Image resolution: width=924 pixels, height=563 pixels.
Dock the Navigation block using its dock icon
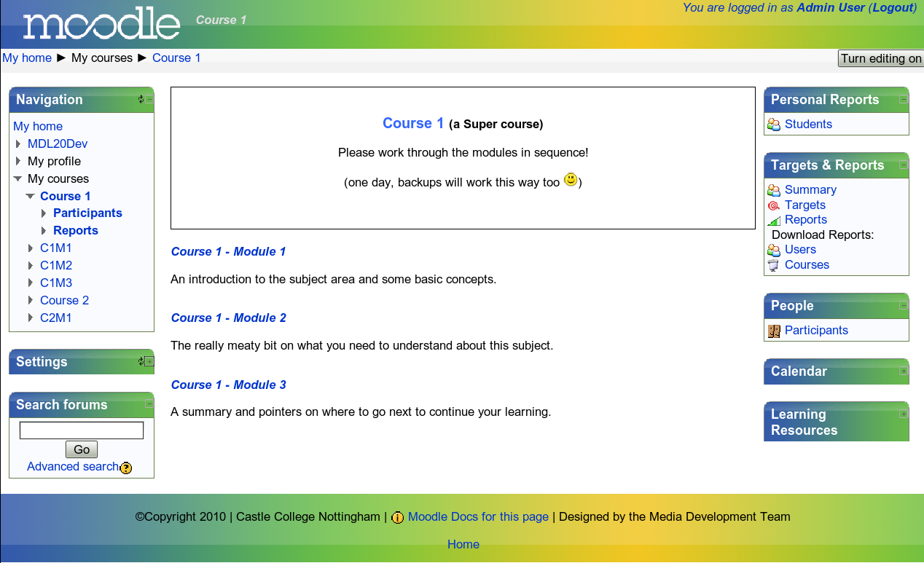click(x=141, y=99)
